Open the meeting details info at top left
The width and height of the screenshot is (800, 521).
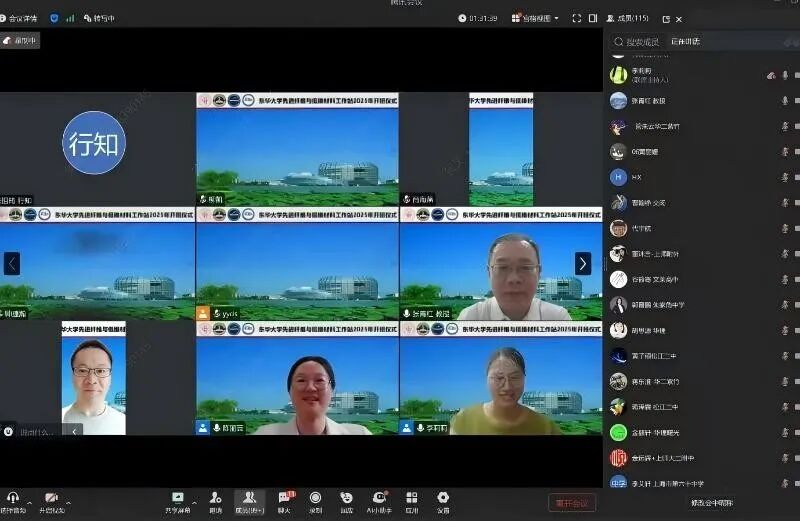click(18, 18)
